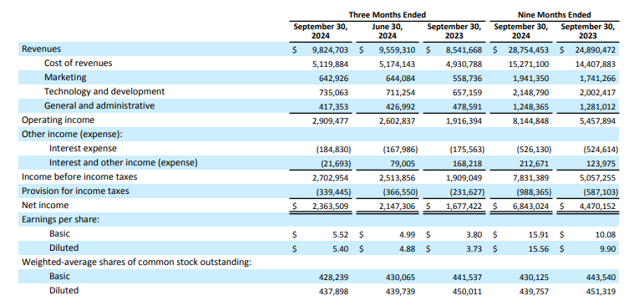Image resolution: width=644 pixels, height=306 pixels.
Task: Click the Three Months Ended header
Action: click(x=388, y=15)
